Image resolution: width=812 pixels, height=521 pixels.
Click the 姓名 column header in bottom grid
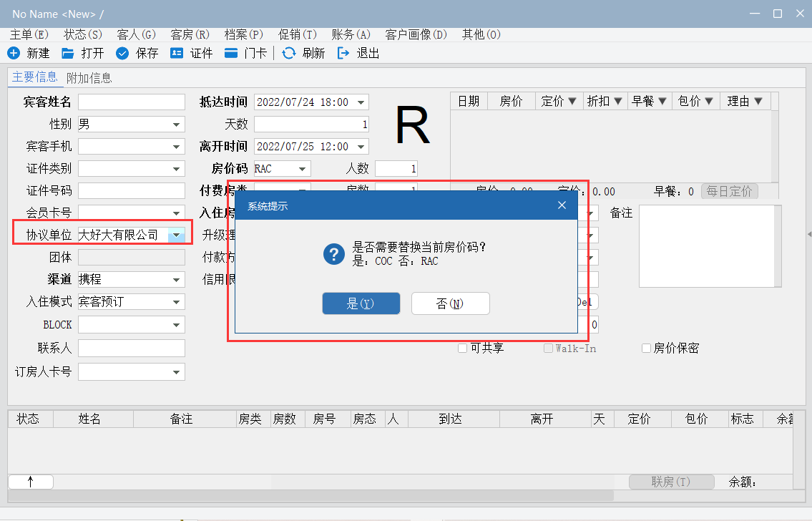tap(93, 419)
